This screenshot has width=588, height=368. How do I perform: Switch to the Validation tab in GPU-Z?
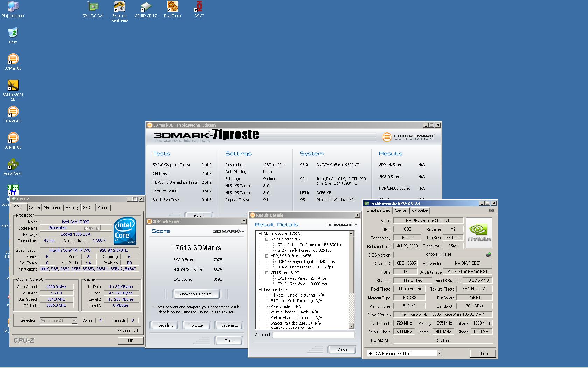click(420, 211)
